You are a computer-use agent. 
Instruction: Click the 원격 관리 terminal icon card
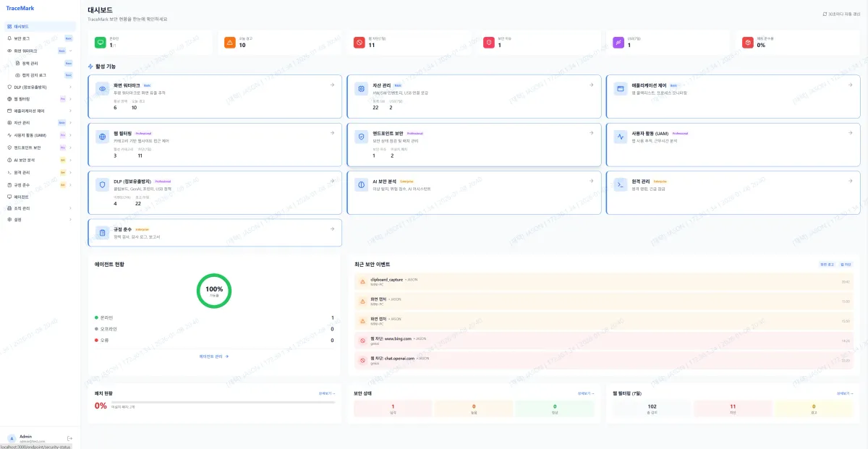point(733,192)
